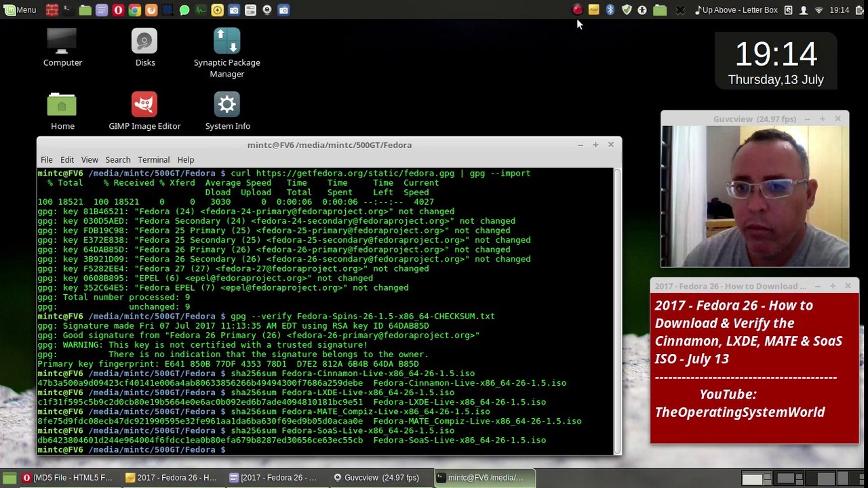Launch the webcam application icon
Viewport: 868px width, 488px height.
[x=267, y=9]
